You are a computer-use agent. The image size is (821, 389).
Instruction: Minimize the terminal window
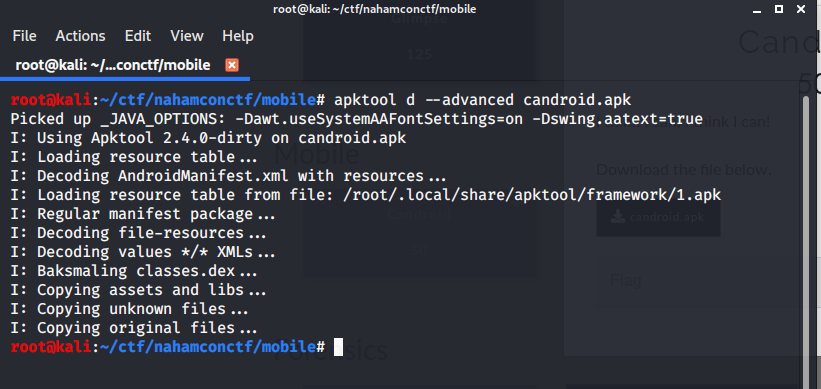(x=758, y=9)
